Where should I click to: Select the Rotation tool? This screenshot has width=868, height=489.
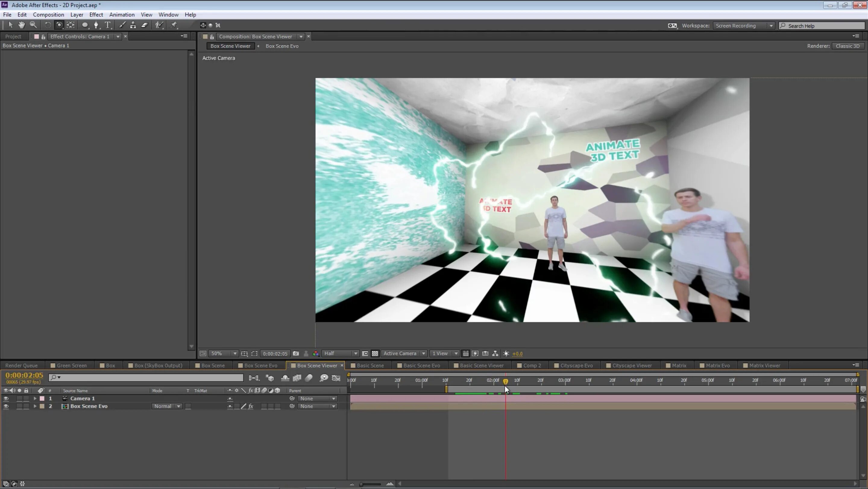(48, 25)
